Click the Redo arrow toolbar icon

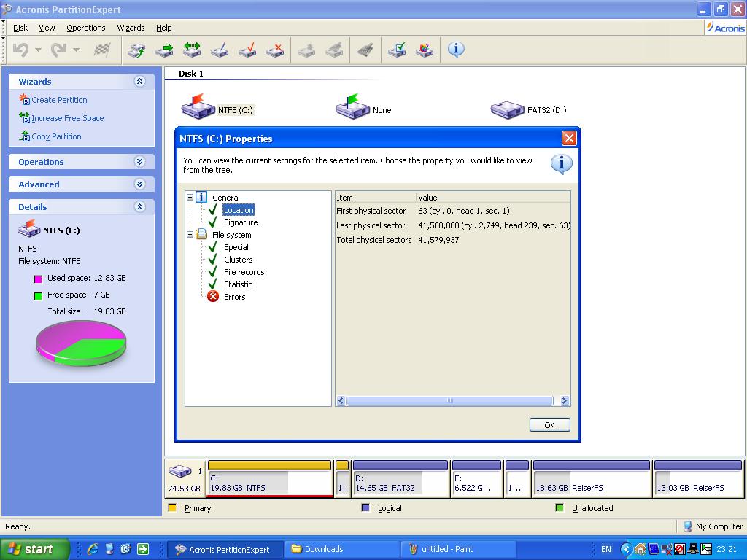coord(58,50)
